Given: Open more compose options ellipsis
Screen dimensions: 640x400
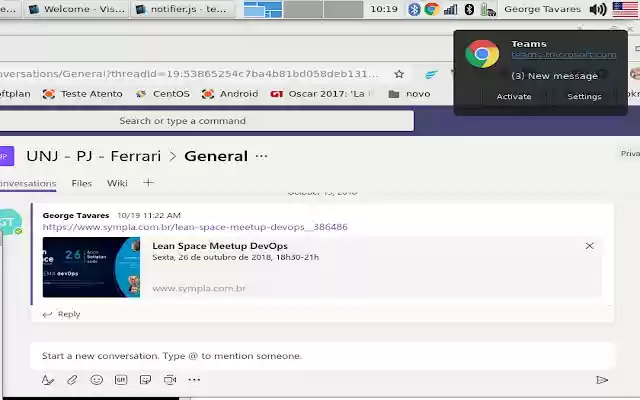Looking at the screenshot, I should (x=194, y=380).
